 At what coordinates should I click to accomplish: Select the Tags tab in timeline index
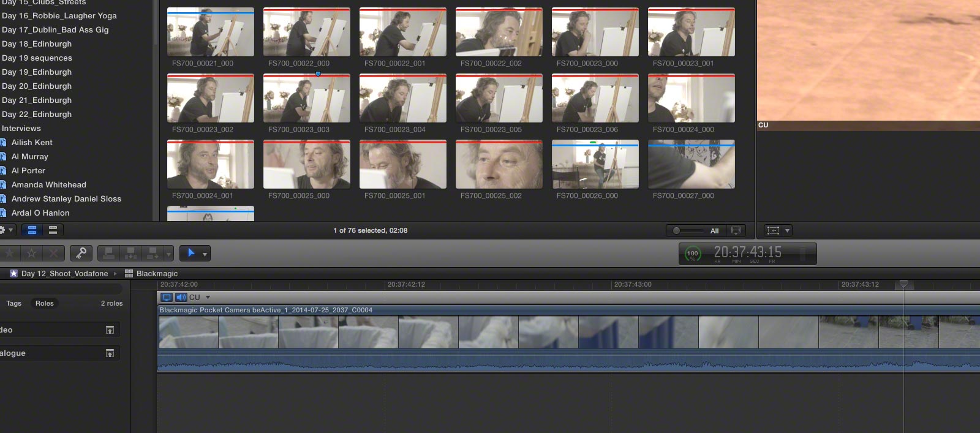click(x=13, y=303)
